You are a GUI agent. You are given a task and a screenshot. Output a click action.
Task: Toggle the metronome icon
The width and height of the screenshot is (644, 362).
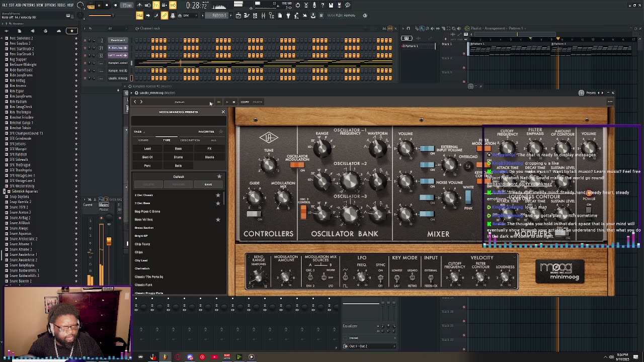click(139, 5)
